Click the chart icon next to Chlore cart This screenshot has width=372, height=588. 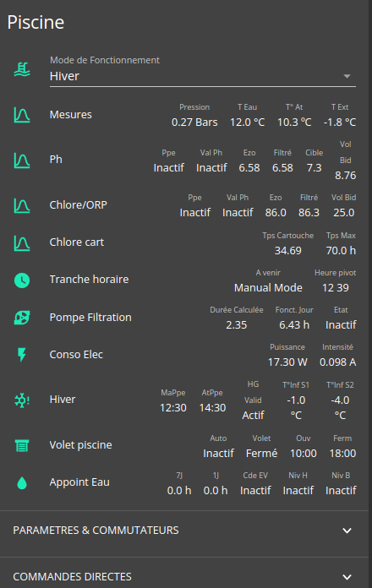pyautogui.click(x=22, y=243)
